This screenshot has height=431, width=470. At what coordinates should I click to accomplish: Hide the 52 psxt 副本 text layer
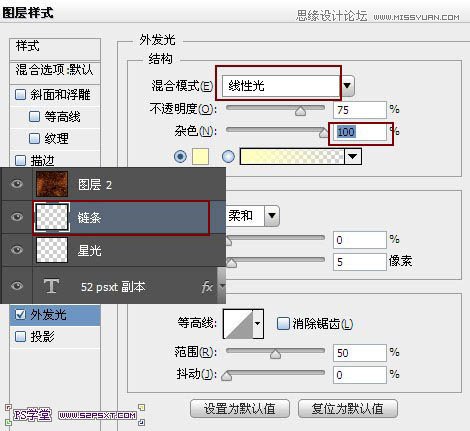pyautogui.click(x=17, y=286)
